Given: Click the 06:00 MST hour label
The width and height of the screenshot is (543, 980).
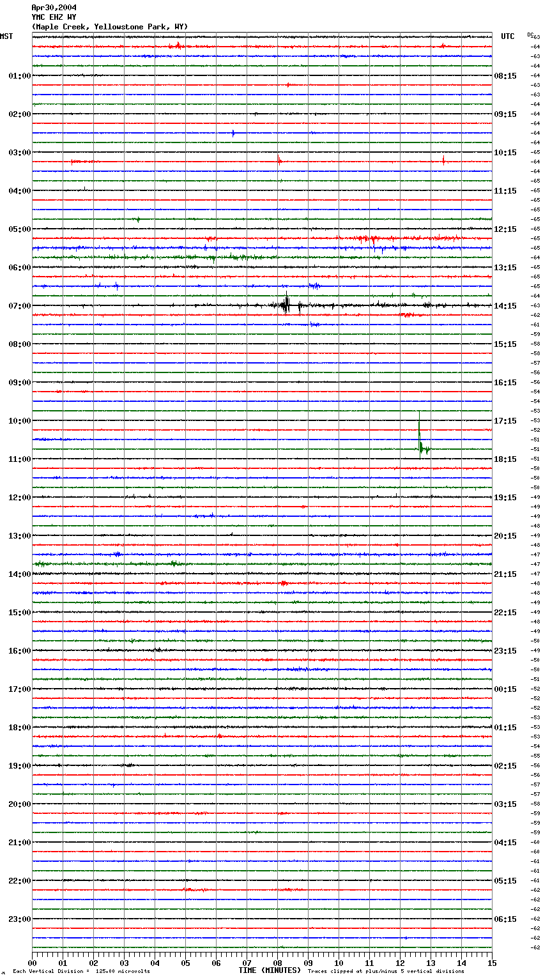Looking at the screenshot, I should (x=20, y=267).
